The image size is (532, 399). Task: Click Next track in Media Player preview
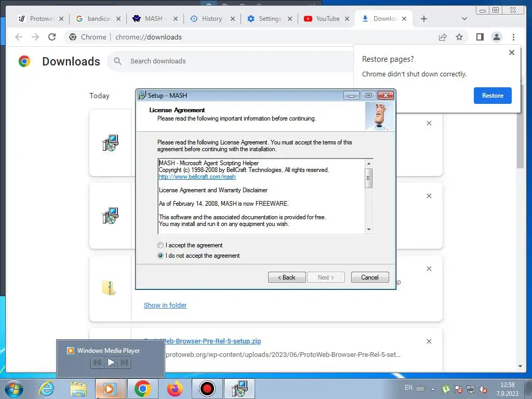pyautogui.click(x=124, y=362)
